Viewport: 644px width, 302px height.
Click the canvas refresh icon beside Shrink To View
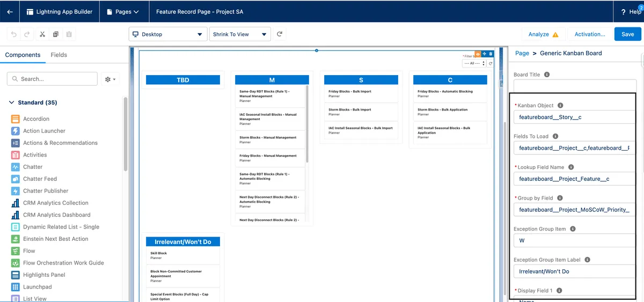click(x=279, y=34)
